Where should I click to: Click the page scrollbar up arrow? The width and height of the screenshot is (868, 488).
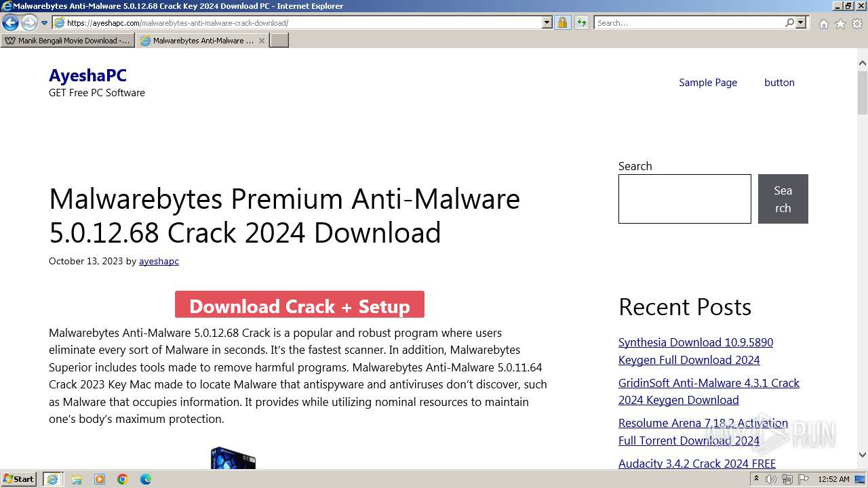pyautogui.click(x=863, y=64)
